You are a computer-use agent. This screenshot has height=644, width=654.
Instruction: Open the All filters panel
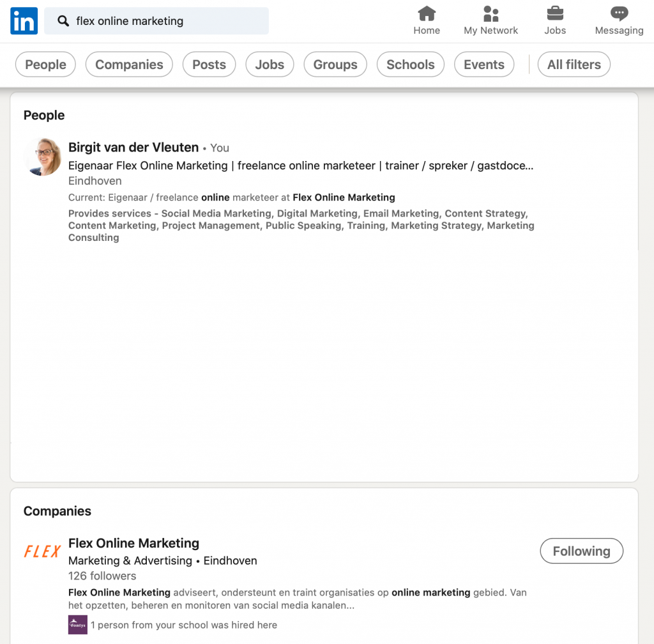coord(574,65)
